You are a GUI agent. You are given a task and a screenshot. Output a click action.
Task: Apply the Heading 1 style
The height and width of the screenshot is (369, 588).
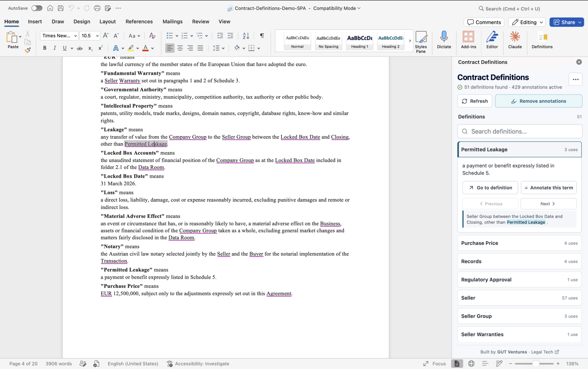359,41
